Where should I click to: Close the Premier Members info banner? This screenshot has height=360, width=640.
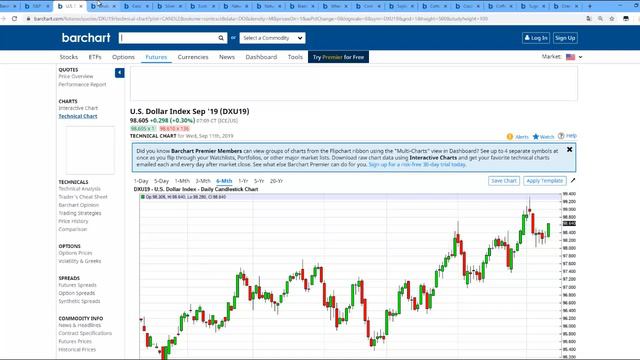[569, 150]
